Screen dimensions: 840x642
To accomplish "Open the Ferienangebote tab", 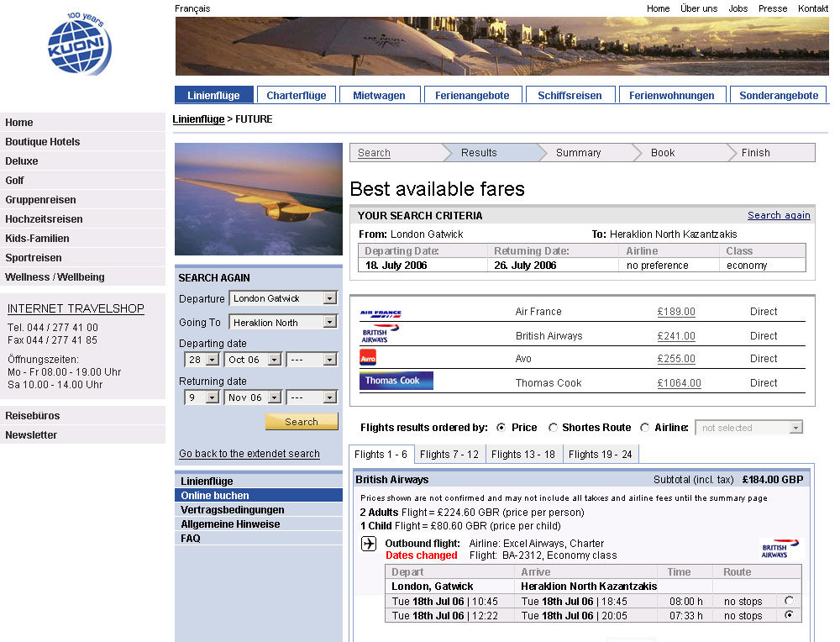I will 472,95.
